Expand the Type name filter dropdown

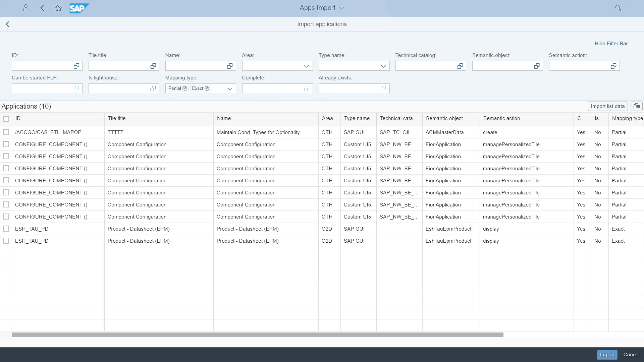click(x=383, y=66)
